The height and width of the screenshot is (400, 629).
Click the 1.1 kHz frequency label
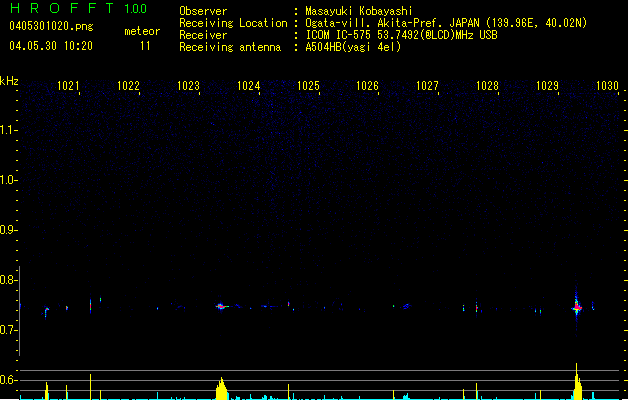8,130
